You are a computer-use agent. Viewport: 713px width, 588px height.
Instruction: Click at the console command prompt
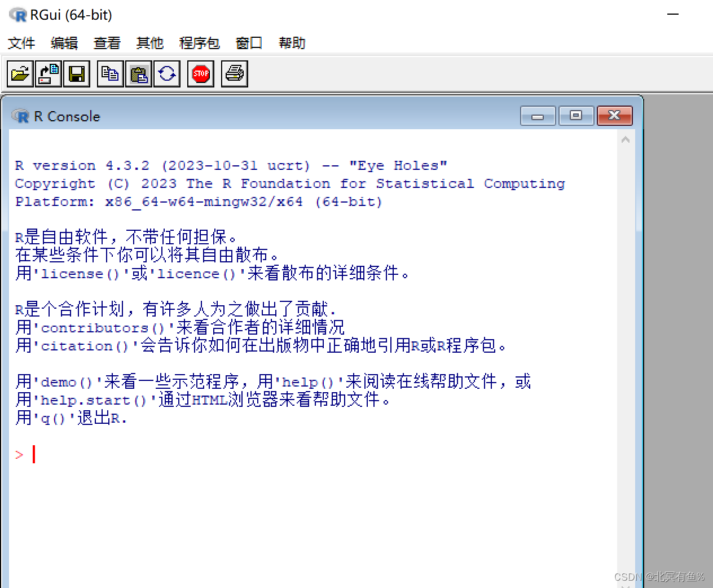34,454
